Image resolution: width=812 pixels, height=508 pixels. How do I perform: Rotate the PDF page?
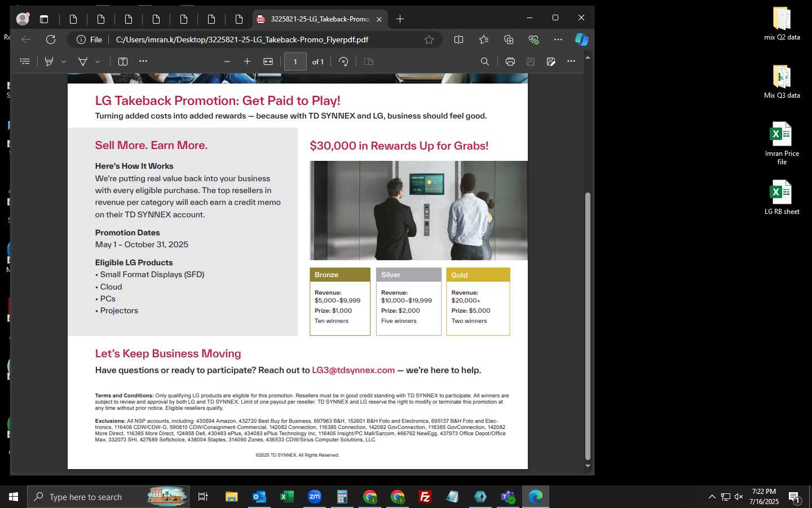pos(343,62)
